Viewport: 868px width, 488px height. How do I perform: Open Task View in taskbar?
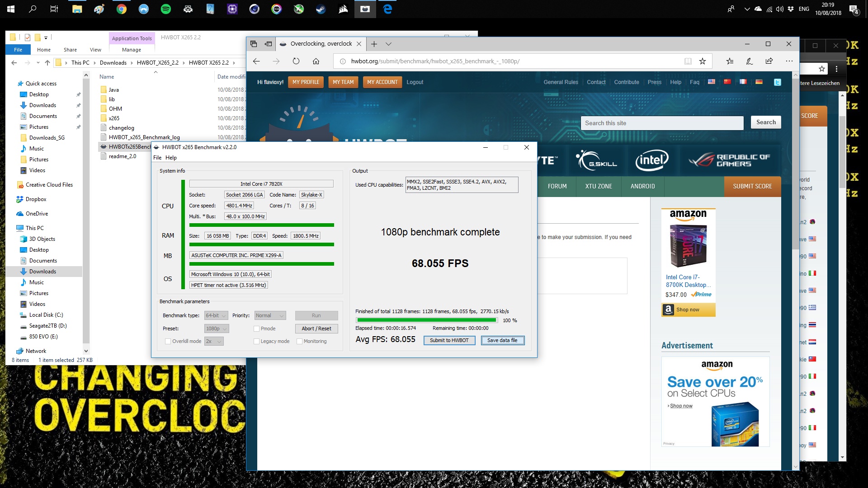[54, 9]
